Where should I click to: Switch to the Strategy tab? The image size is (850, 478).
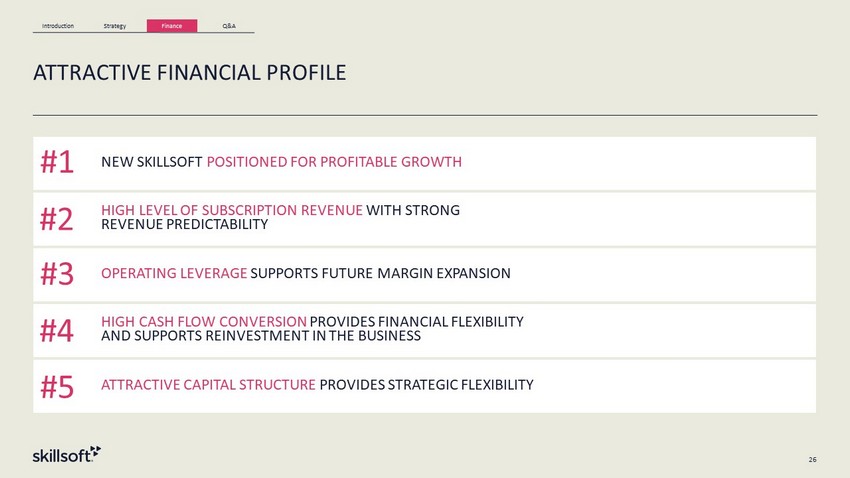[115, 25]
